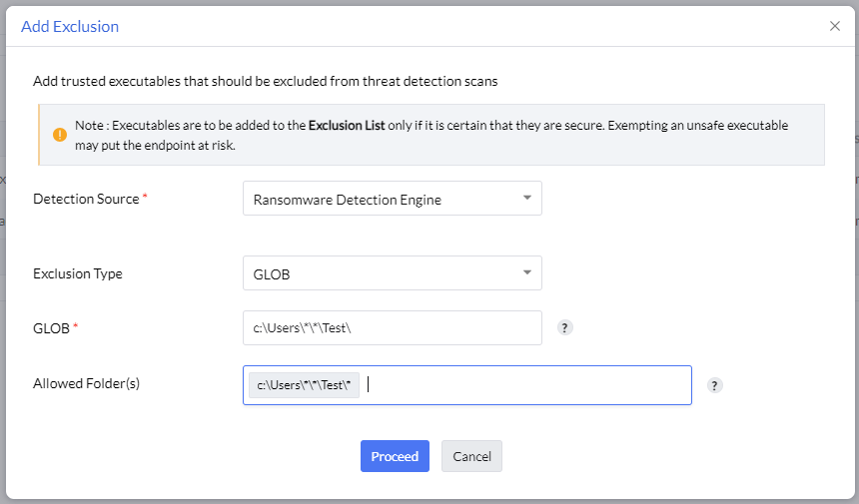
Task: Open help icon next to Allowed Folder(s)
Action: 714,385
